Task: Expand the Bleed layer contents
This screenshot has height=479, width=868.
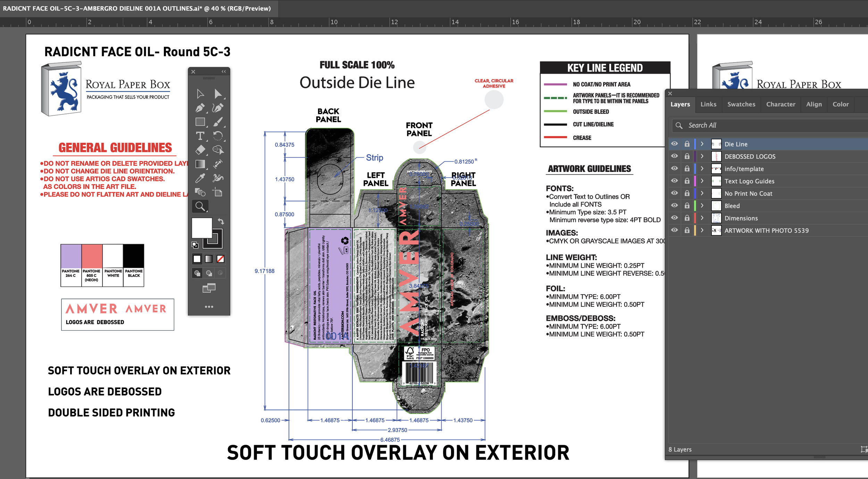Action: (x=702, y=206)
